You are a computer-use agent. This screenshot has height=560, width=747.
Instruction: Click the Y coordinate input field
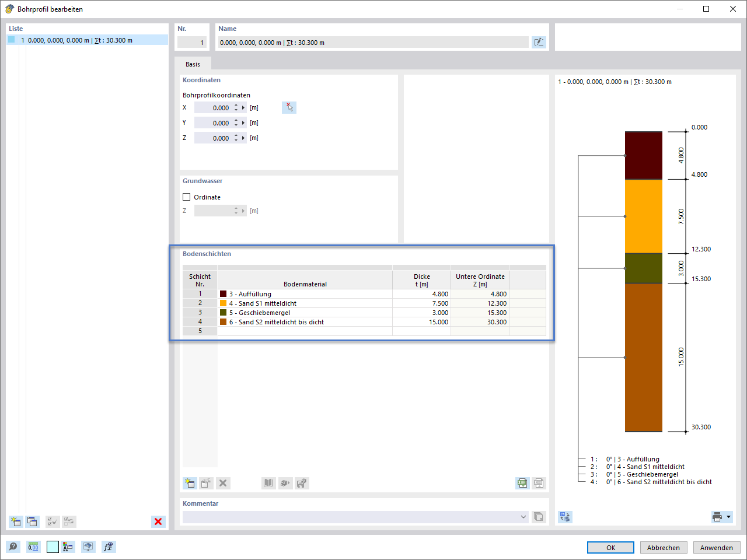click(x=213, y=123)
